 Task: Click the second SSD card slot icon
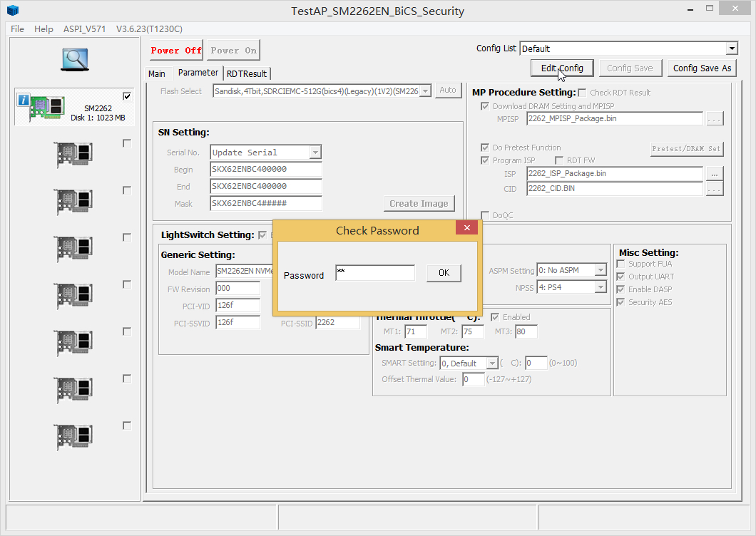pos(73,155)
